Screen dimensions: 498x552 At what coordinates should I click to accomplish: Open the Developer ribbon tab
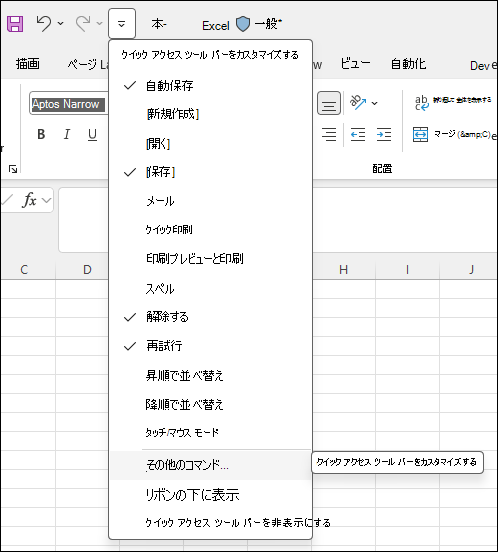click(x=484, y=65)
